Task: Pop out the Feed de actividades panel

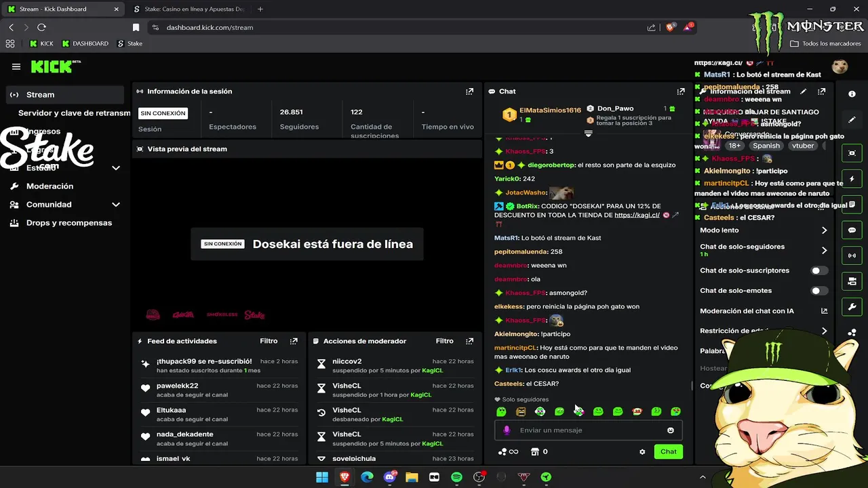Action: (x=294, y=341)
